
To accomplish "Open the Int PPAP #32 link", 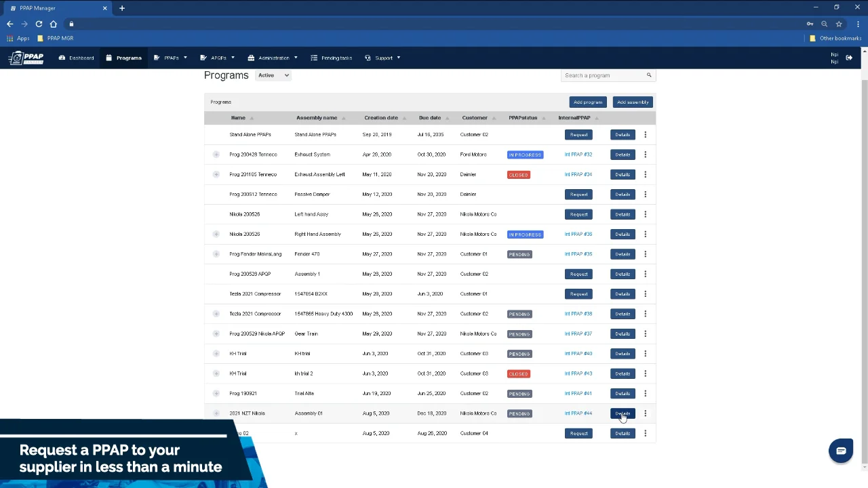I will click(578, 155).
